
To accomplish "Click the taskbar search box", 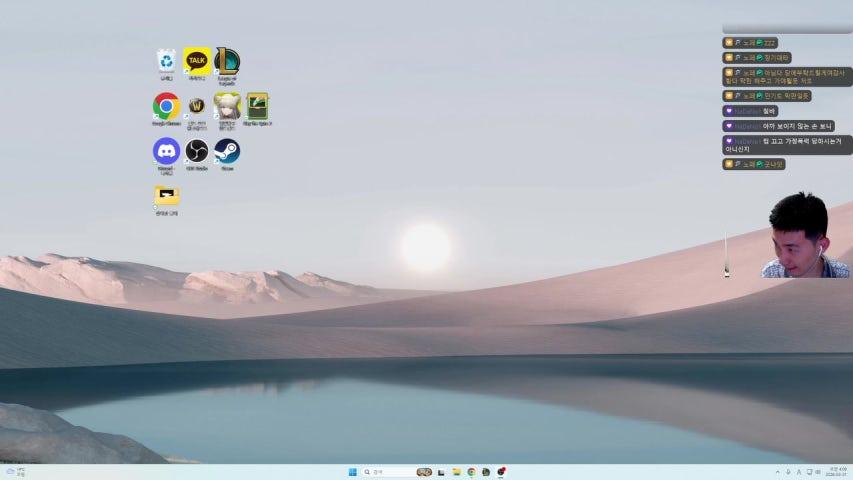I will 390,472.
